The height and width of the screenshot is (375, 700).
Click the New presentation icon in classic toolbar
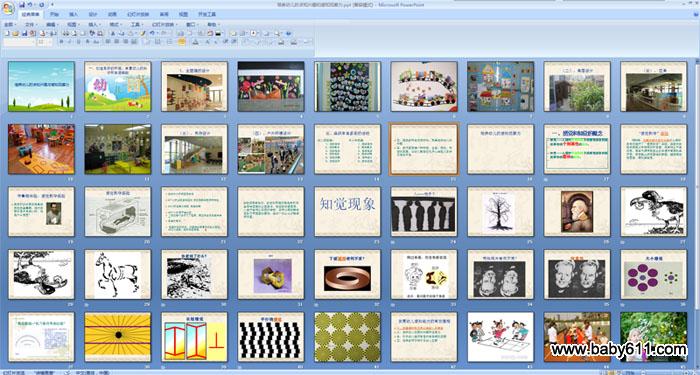(7, 33)
